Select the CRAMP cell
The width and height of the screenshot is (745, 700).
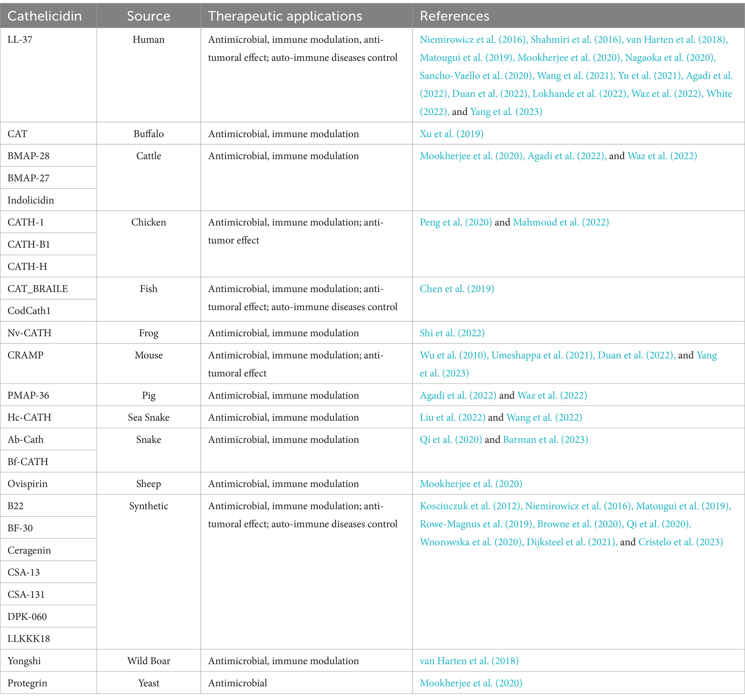(48, 364)
